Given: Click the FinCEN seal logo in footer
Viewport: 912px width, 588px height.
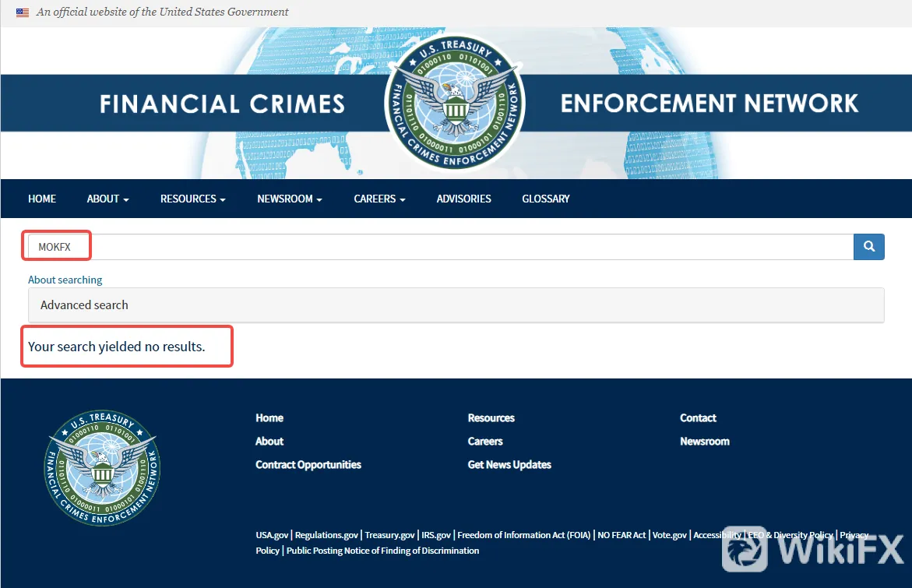Looking at the screenshot, I should 102,468.
